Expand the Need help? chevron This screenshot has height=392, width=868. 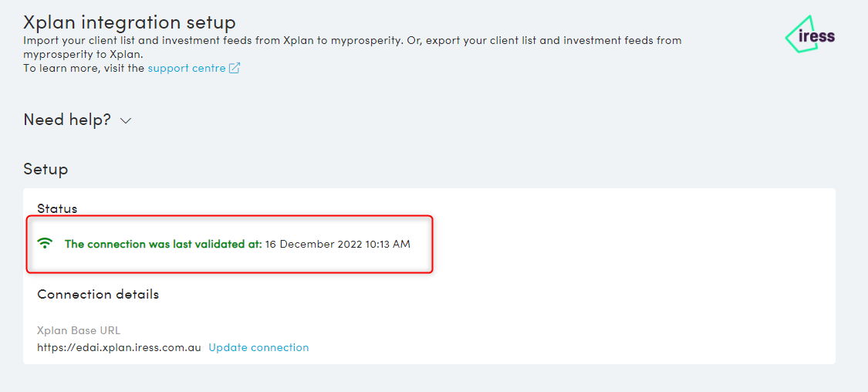[x=126, y=120]
